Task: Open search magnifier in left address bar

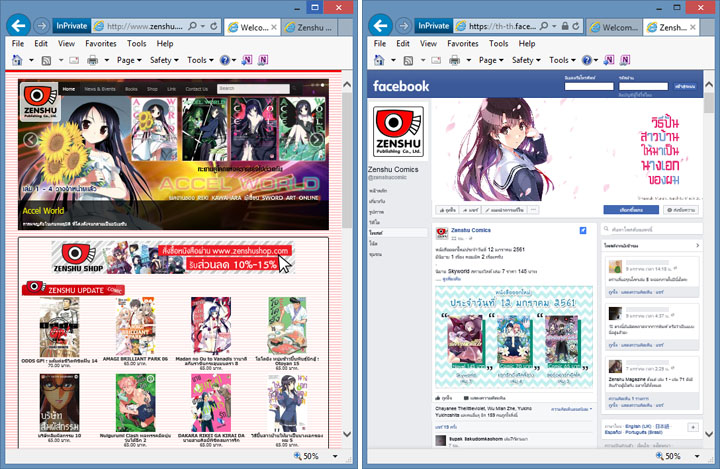Action: coord(193,26)
